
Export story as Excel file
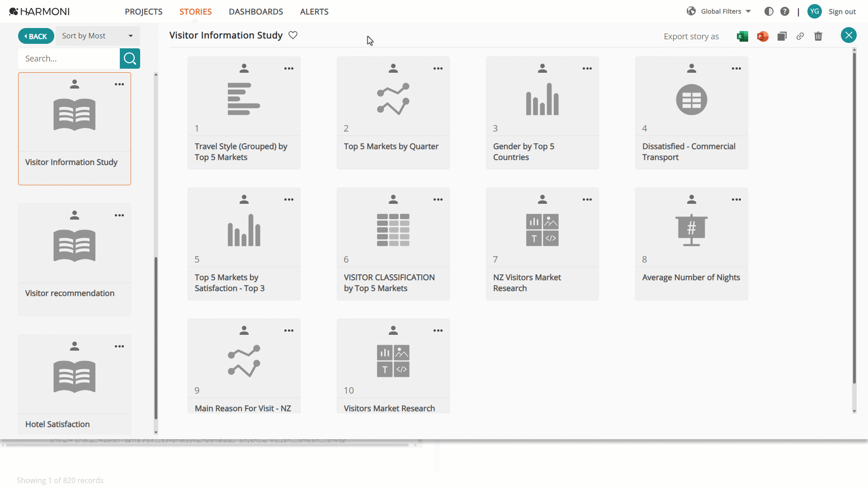[x=742, y=36]
